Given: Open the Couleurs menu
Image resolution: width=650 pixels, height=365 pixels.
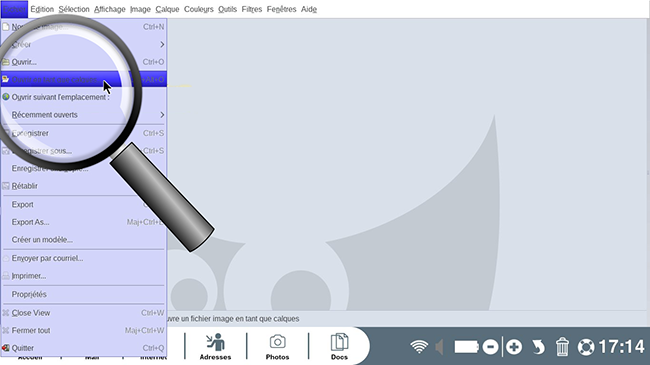Looking at the screenshot, I should [199, 9].
